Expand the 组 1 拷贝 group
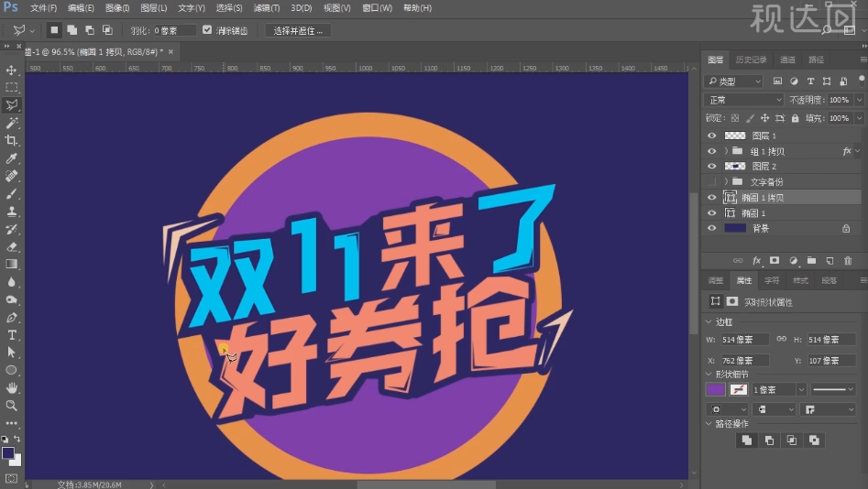Screen dimensions: 868x489 726,151
